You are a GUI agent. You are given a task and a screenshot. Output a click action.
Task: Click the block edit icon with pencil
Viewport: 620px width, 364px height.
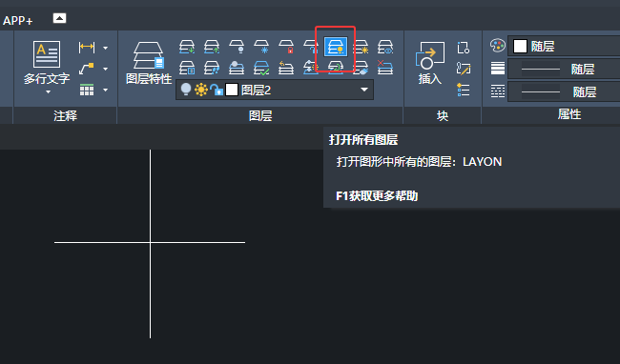[x=463, y=69]
